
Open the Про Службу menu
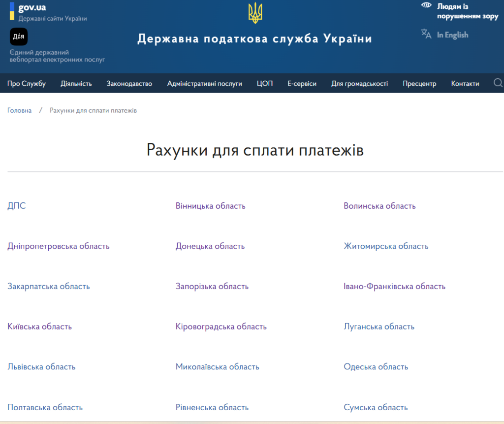pyautogui.click(x=27, y=84)
